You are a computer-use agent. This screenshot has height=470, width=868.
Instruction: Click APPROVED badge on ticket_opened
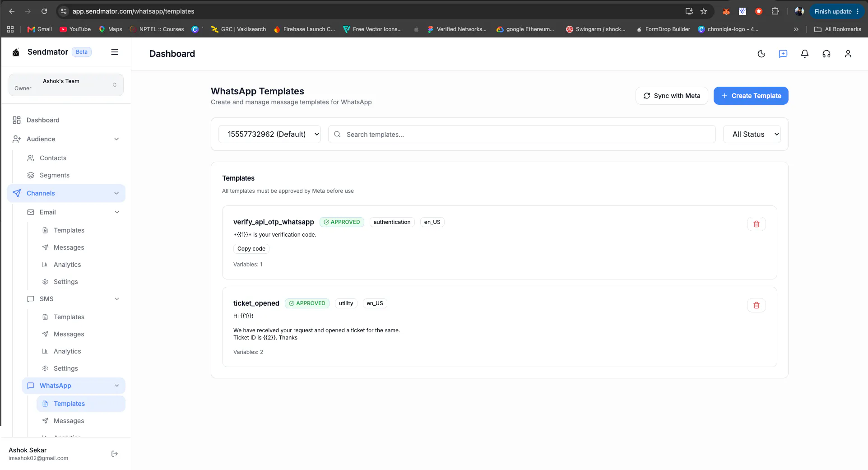[x=307, y=303]
